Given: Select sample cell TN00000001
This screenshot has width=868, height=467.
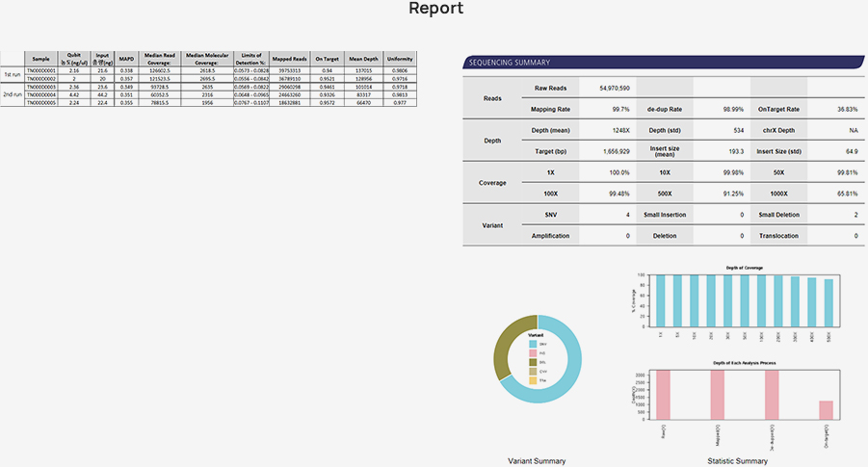Looking at the screenshot, I should pos(41,71).
